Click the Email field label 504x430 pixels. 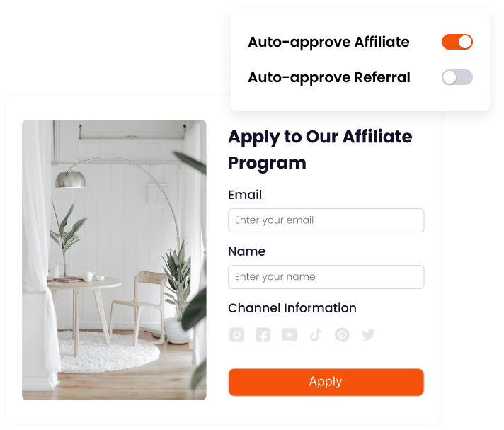click(x=245, y=195)
